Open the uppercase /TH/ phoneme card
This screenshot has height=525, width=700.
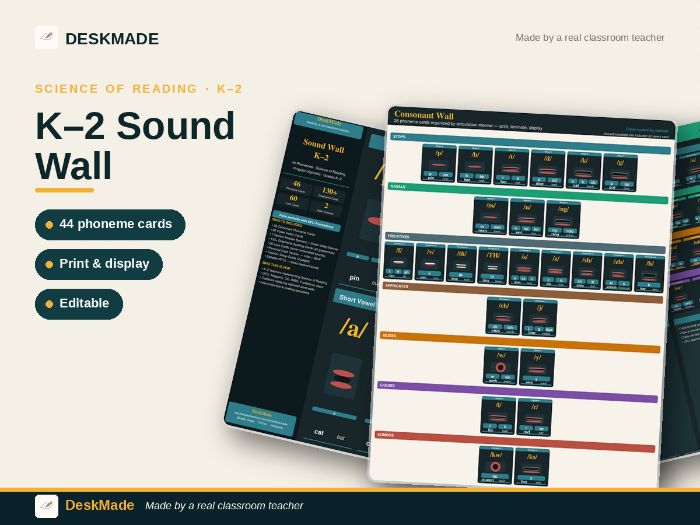tap(492, 266)
